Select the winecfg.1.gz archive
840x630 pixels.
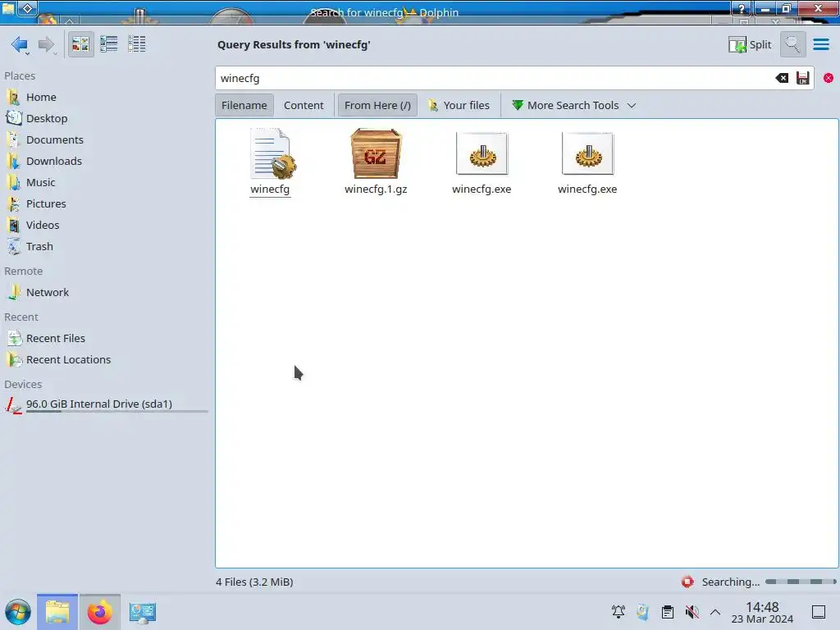click(x=376, y=162)
